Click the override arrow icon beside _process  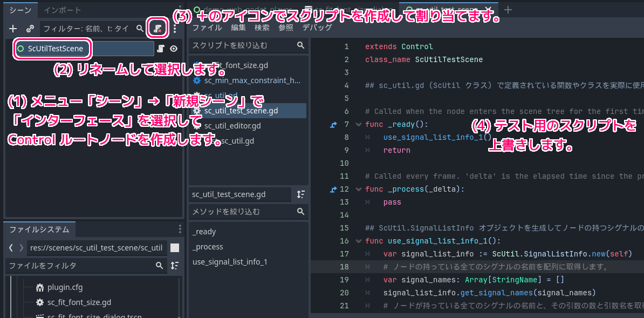333,190
